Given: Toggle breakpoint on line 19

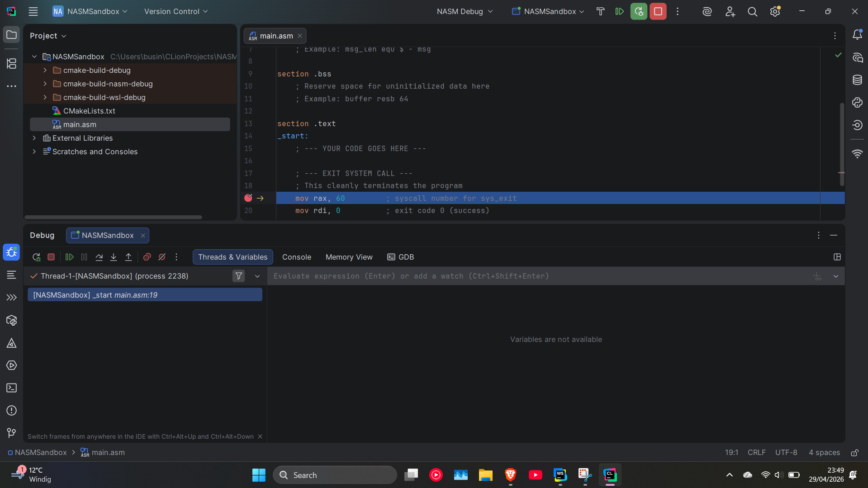Looking at the screenshot, I should [x=248, y=198].
